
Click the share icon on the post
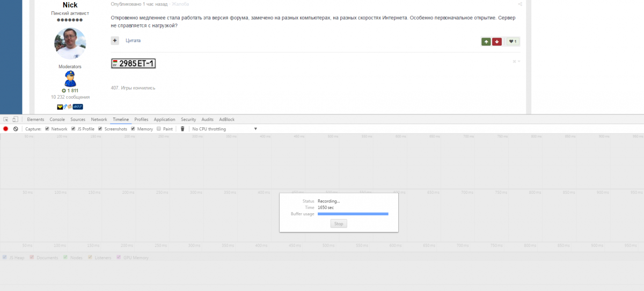click(519, 4)
